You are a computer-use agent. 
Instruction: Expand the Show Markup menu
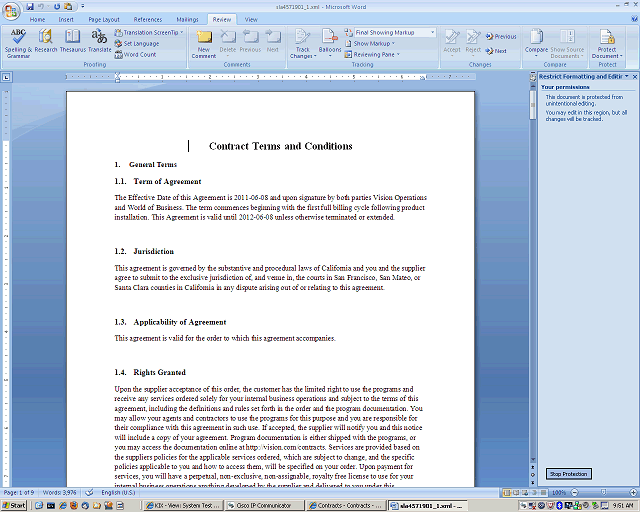370,43
